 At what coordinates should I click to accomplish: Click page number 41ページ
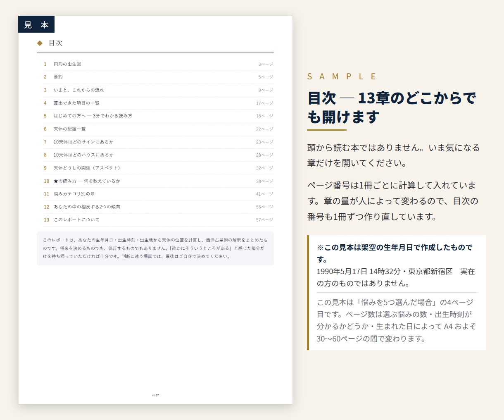coord(264,194)
